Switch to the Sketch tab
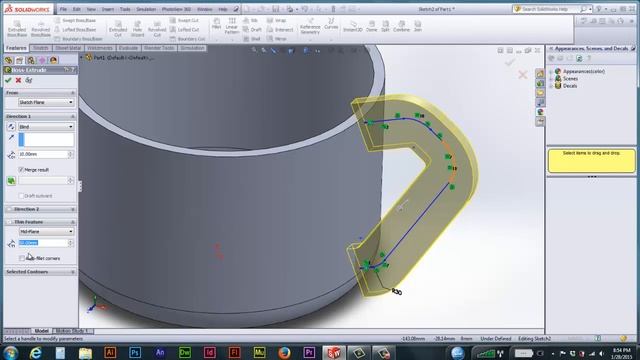 40,48
